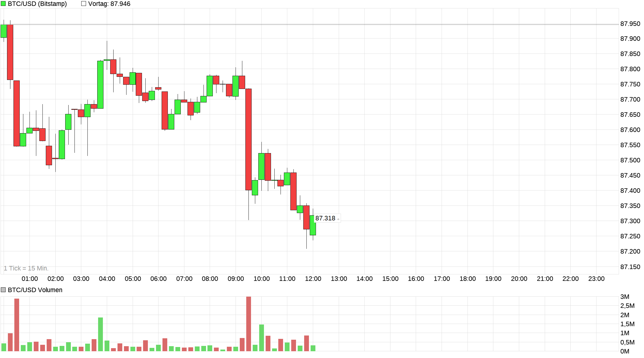
Task: Select the 23:00 time axis label
Action: [596, 279]
